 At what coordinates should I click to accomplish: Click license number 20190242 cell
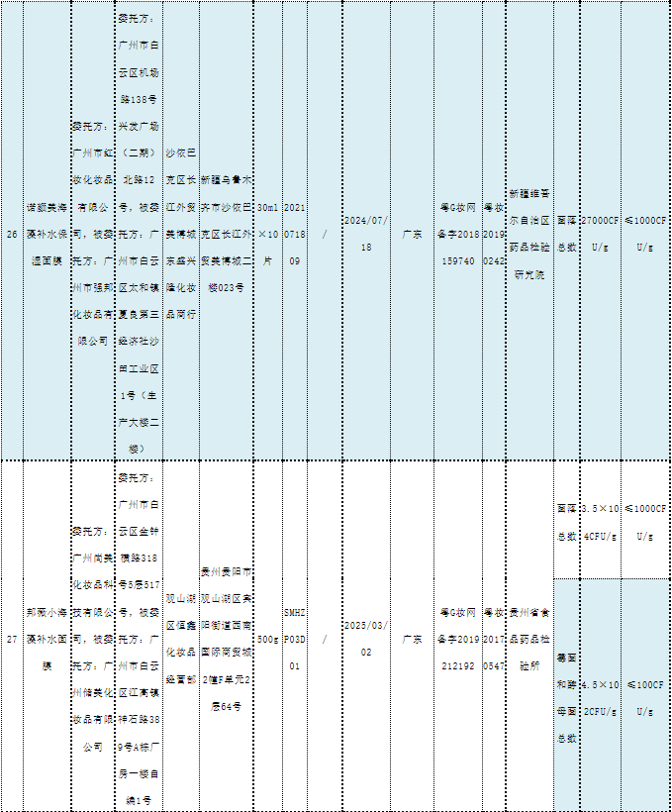[494, 235]
